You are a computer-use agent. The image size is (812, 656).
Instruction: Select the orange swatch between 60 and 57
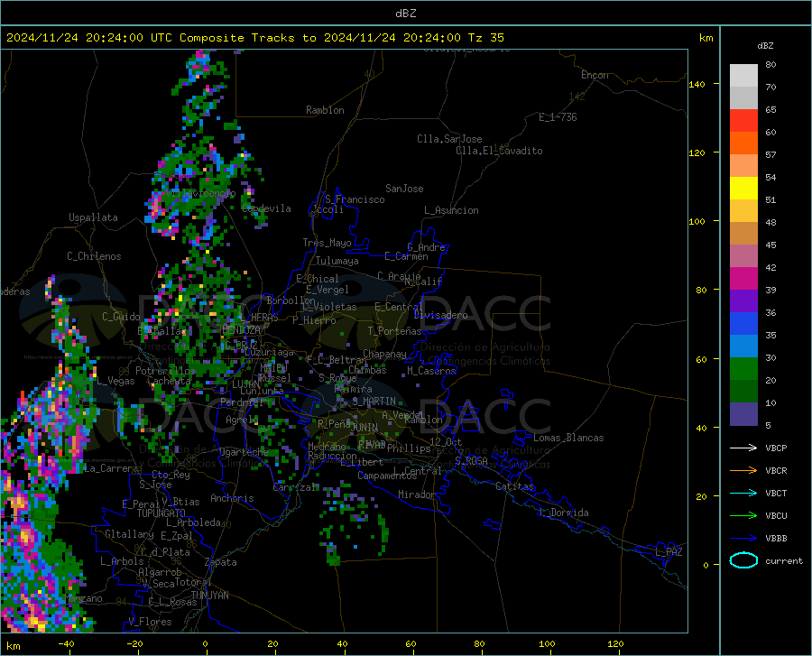743,143
